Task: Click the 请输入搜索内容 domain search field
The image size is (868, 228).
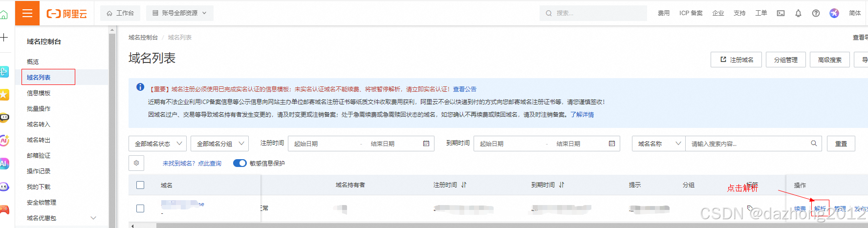Action: [748, 144]
